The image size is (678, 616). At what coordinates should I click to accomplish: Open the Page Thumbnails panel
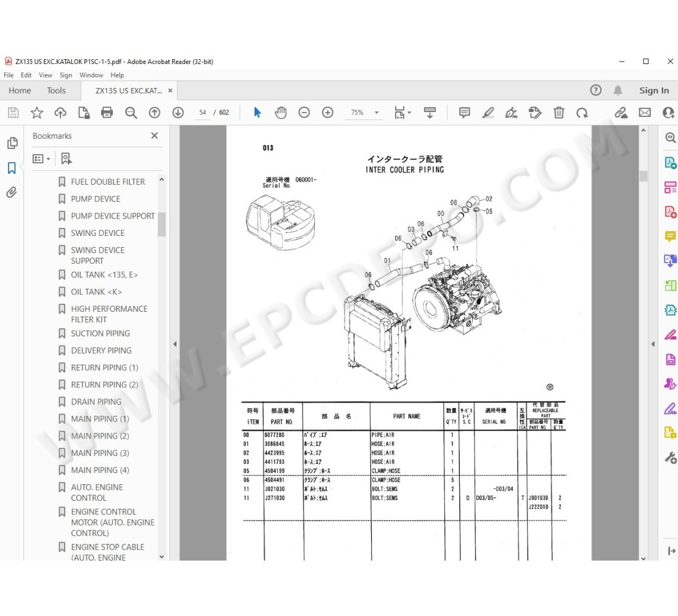pyautogui.click(x=12, y=144)
